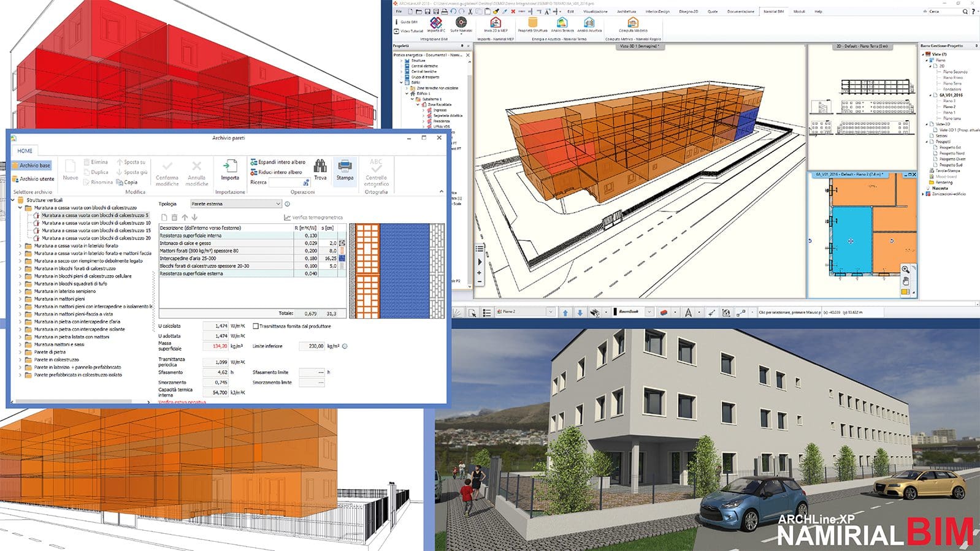Open the Documentazione menu

pyautogui.click(x=741, y=11)
